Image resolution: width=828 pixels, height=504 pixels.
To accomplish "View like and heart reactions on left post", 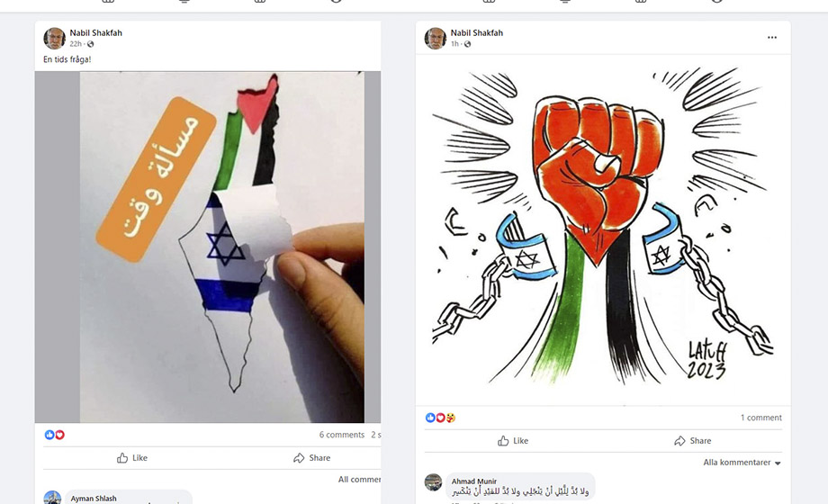I will click(x=54, y=435).
